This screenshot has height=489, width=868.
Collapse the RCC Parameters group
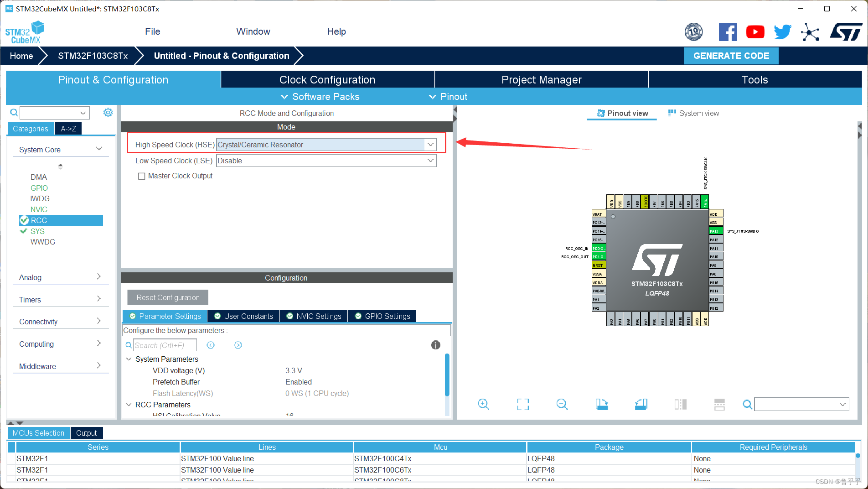[129, 405]
